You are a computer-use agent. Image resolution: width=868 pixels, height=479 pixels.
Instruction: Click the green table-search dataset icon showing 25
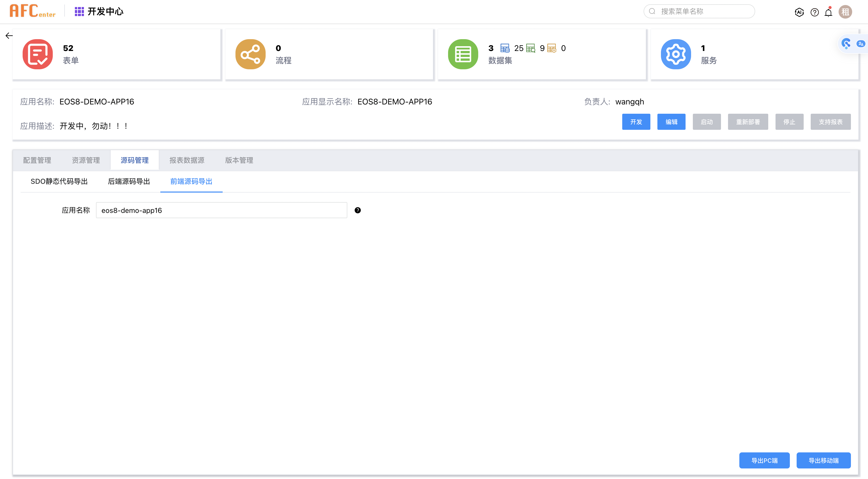[x=531, y=48]
